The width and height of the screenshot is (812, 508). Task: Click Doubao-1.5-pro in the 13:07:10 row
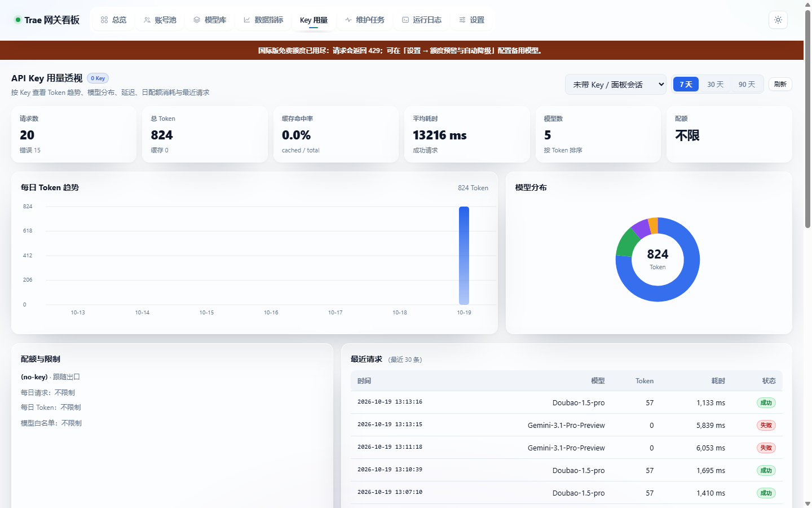(579, 493)
